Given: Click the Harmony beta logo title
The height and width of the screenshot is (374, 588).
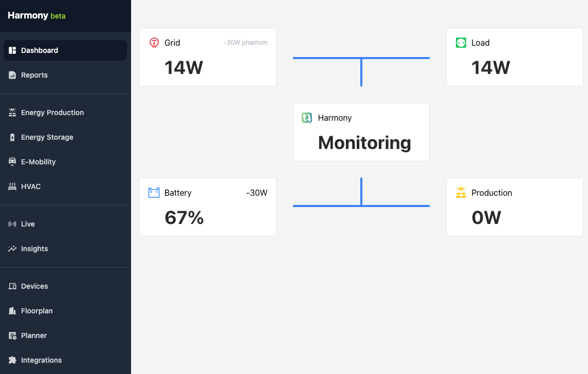Looking at the screenshot, I should [36, 15].
